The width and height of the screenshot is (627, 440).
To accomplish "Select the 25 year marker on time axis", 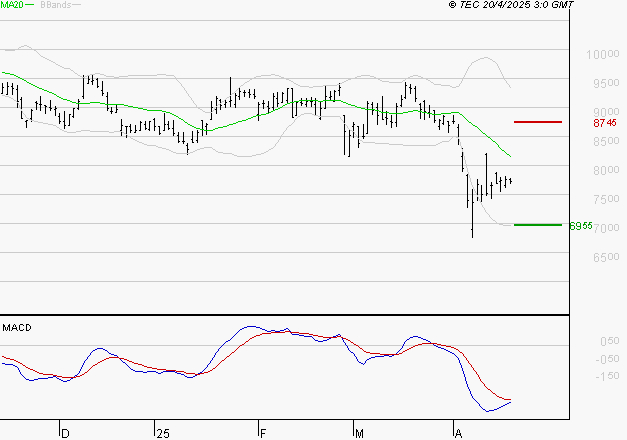I will (x=162, y=433).
